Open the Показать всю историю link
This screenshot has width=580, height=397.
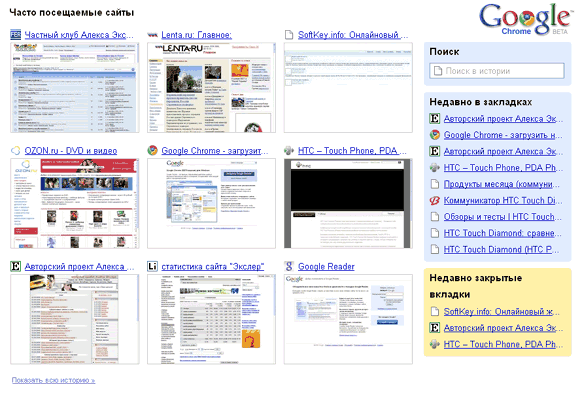click(53, 380)
